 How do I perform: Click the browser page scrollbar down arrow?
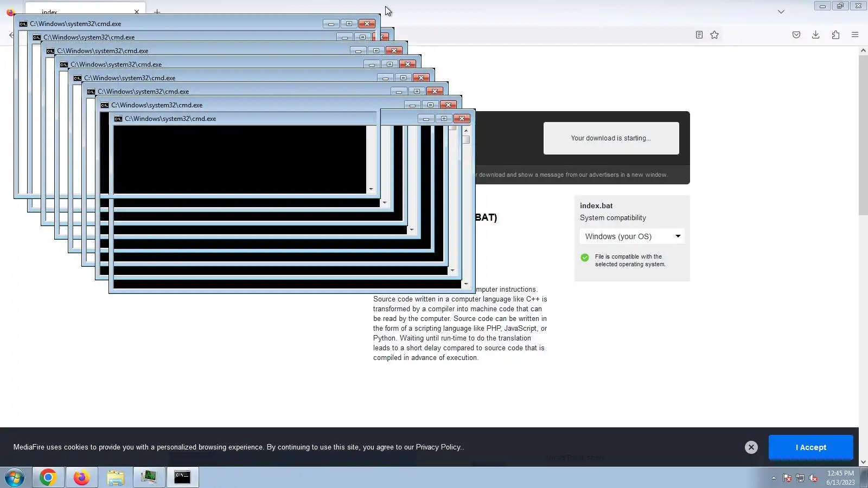click(x=863, y=462)
